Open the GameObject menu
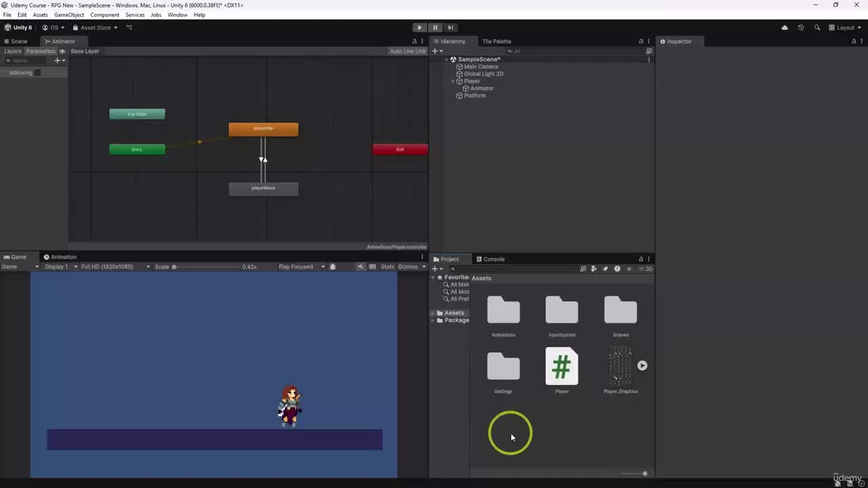868x488 pixels. 69,15
